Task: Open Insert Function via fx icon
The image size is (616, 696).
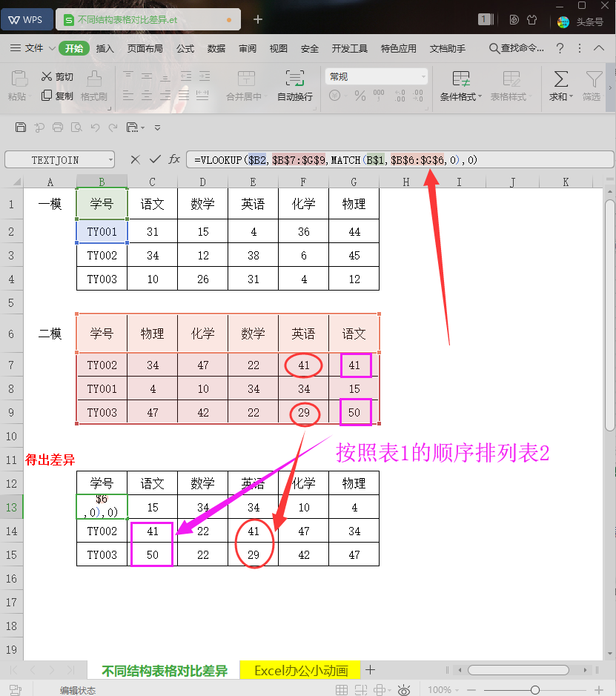Action: (x=174, y=159)
